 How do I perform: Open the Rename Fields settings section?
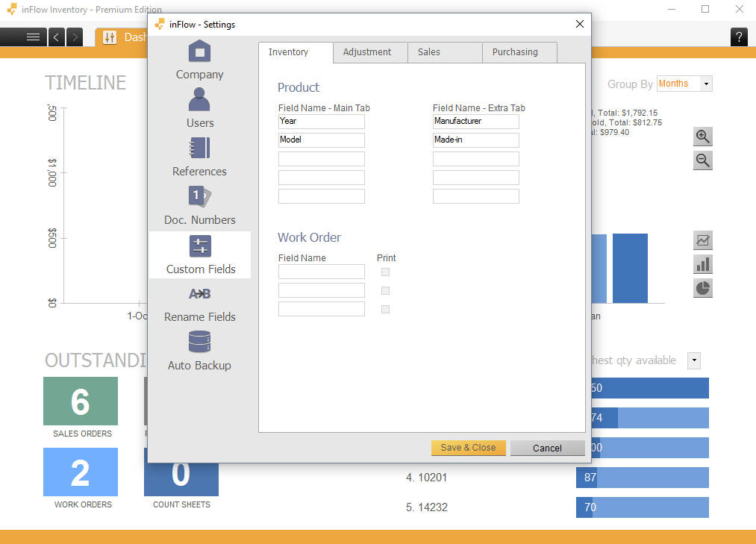coord(199,302)
